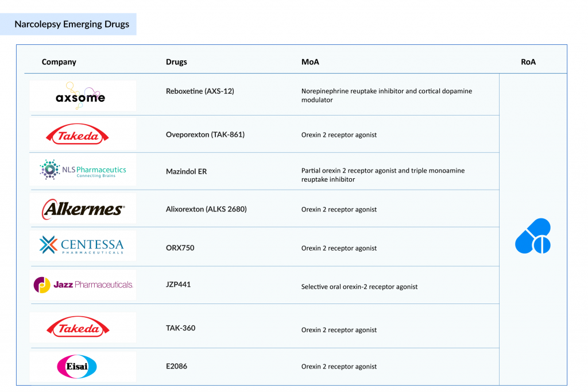Click the Selective oral orexin-2 receptor agonist text

pyautogui.click(x=359, y=287)
